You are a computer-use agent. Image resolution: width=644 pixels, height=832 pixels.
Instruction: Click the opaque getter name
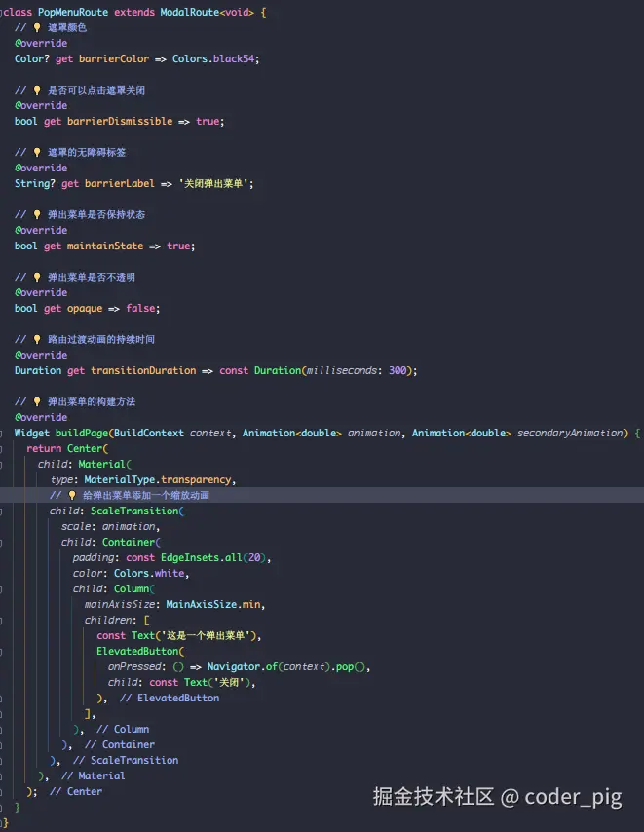point(85,308)
